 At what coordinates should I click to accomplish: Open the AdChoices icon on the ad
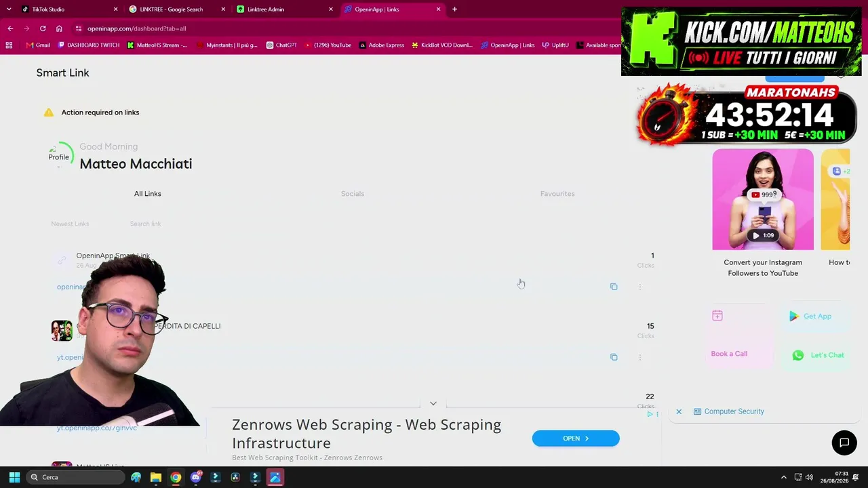pyautogui.click(x=650, y=414)
